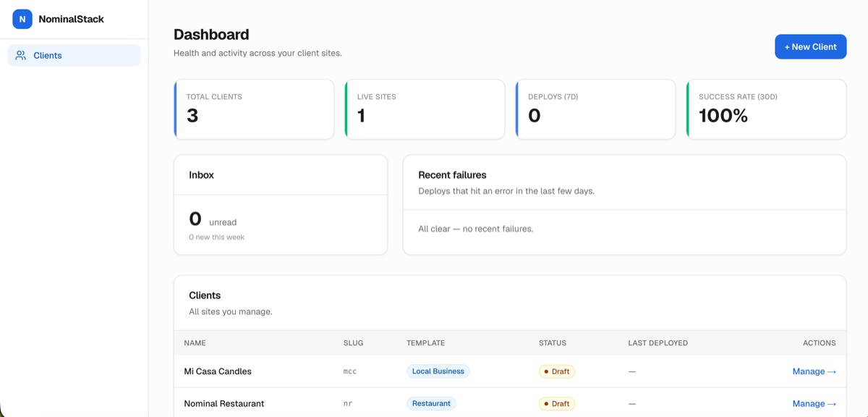Click the Clients people icon in sidebar

pyautogui.click(x=21, y=56)
